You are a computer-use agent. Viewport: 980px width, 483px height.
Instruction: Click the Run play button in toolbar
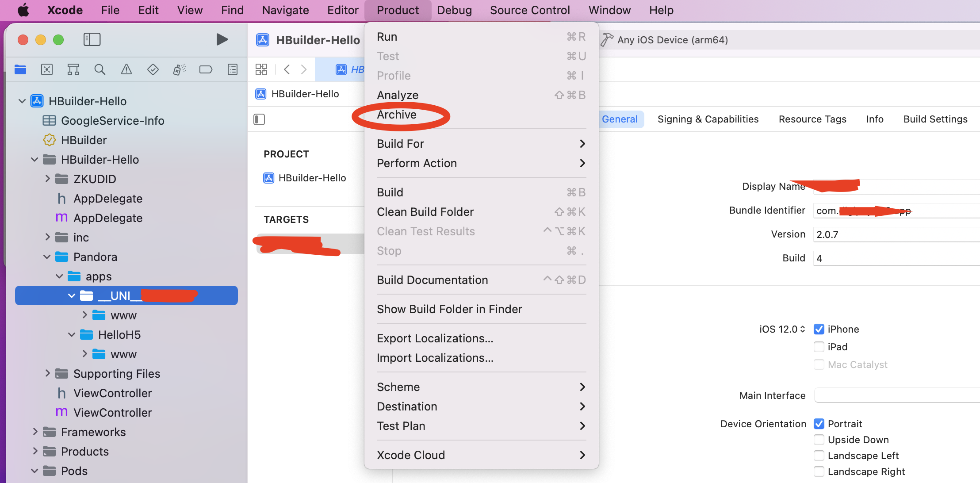tap(222, 39)
